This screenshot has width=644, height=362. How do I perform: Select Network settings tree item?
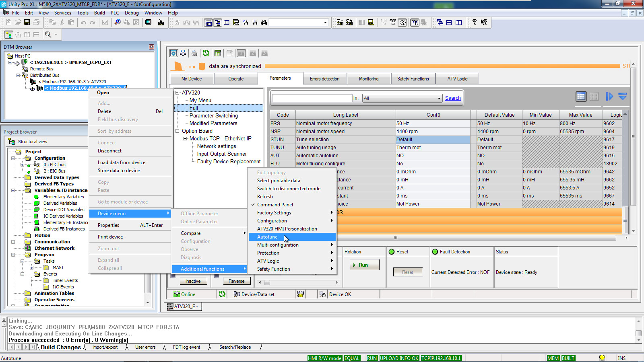click(217, 146)
